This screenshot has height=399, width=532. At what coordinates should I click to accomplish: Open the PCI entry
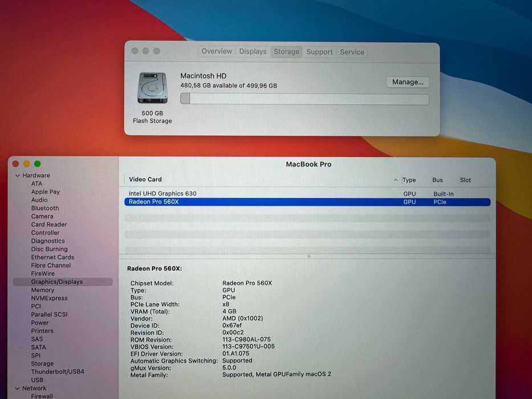click(x=36, y=307)
